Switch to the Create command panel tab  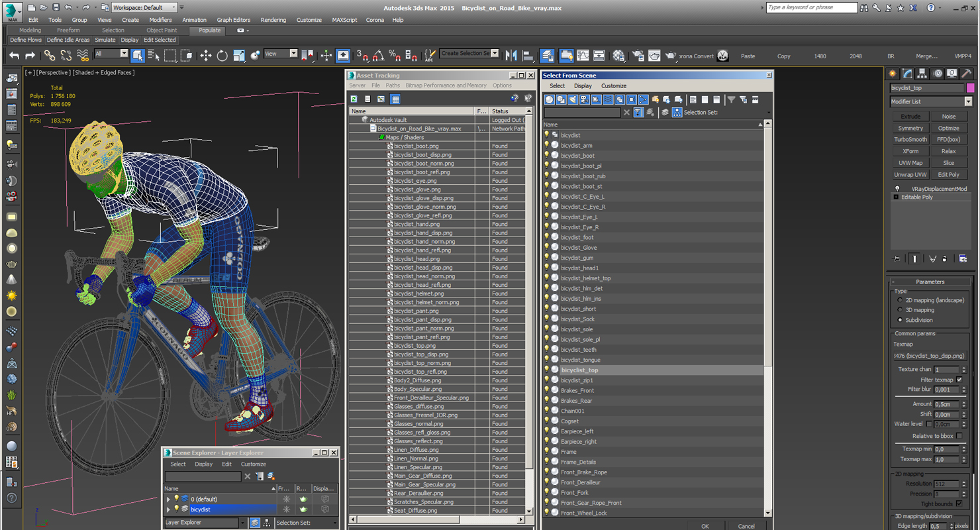tap(893, 74)
